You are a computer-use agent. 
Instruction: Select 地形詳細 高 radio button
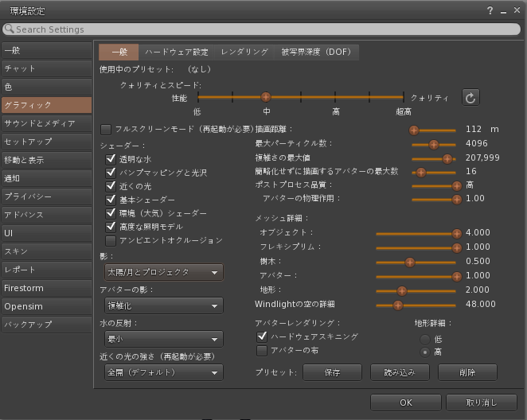425,352
